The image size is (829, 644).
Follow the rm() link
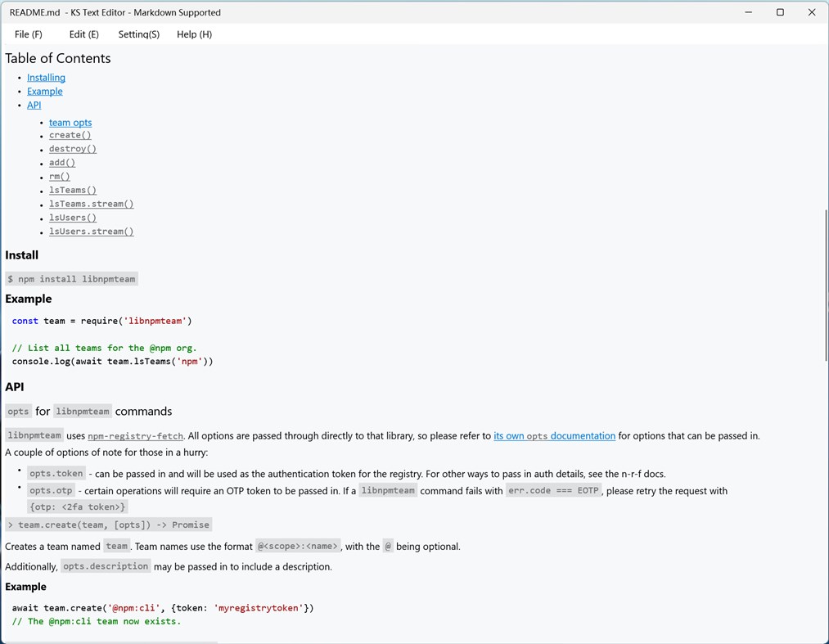pos(59,176)
